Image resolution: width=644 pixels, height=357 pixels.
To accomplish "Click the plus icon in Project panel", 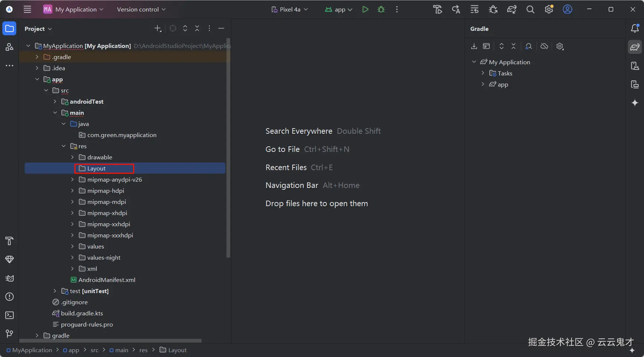I will [x=158, y=29].
